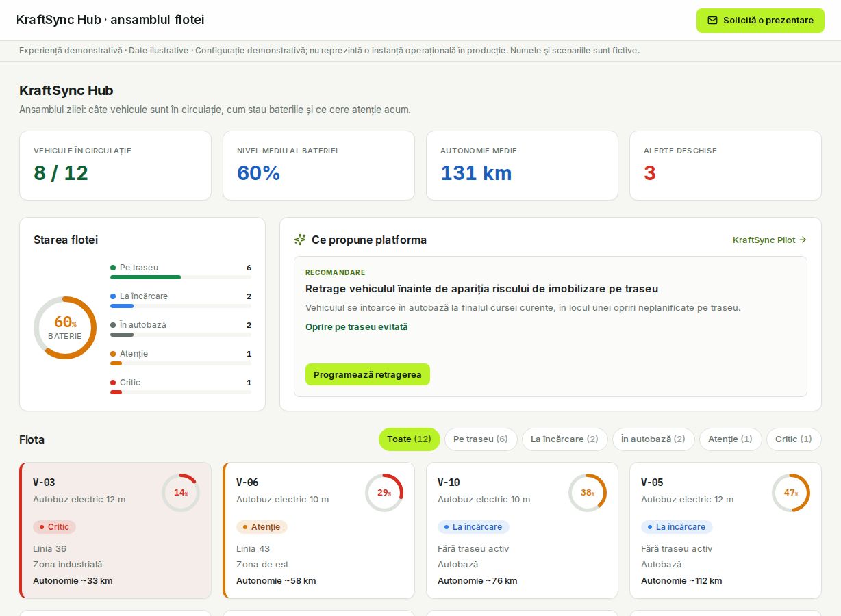
Task: Click the 47% battery ring on V-05
Action: tap(791, 493)
